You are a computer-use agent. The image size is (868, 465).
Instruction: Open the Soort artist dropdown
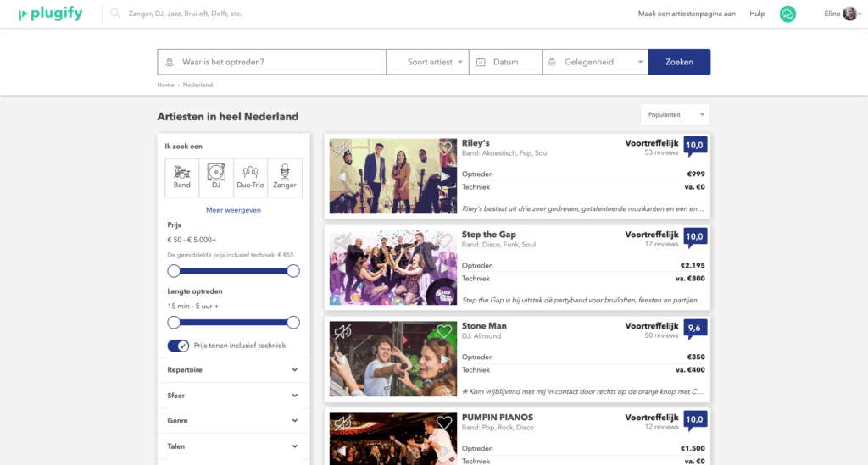point(427,62)
